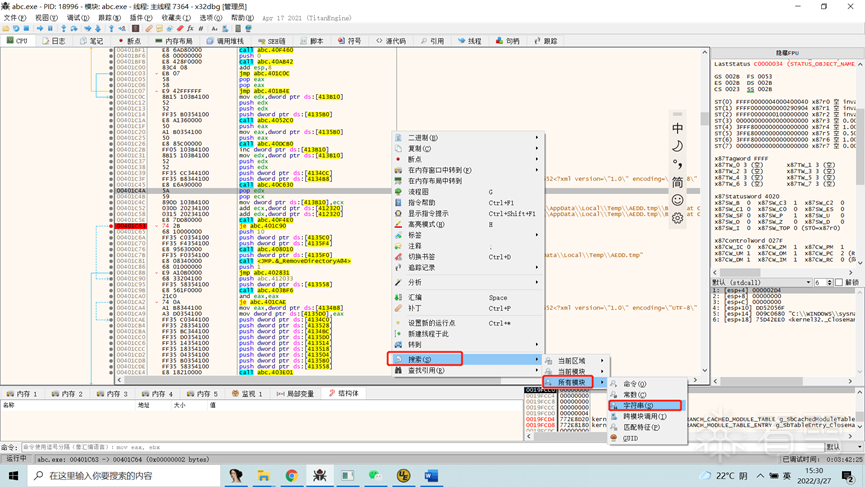The height and width of the screenshot is (487, 865).
Task: Switch to the 断点 tab
Action: (129, 41)
